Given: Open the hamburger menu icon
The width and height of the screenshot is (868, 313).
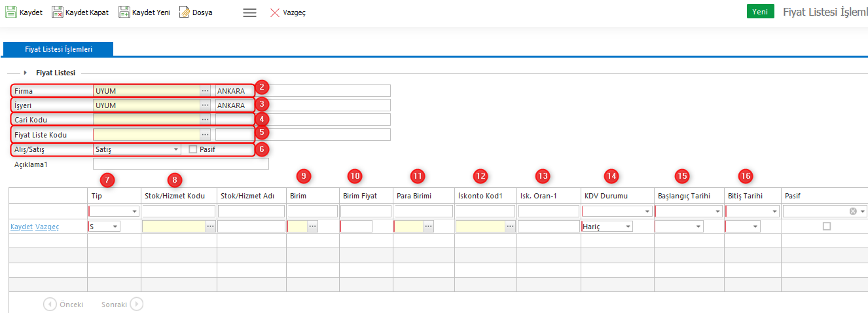Looking at the screenshot, I should coord(249,12).
